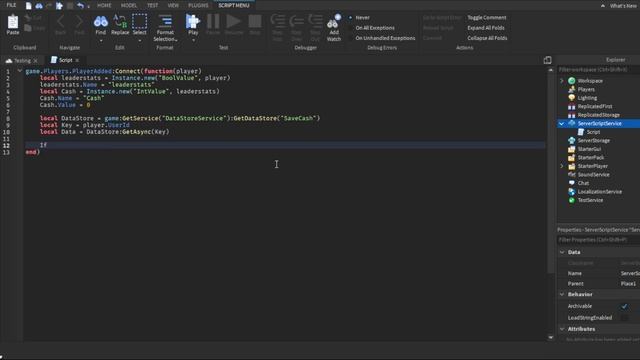Collapse the ribbon with the arrow near What's New
This screenshot has height=360, width=640.
tap(602, 6)
